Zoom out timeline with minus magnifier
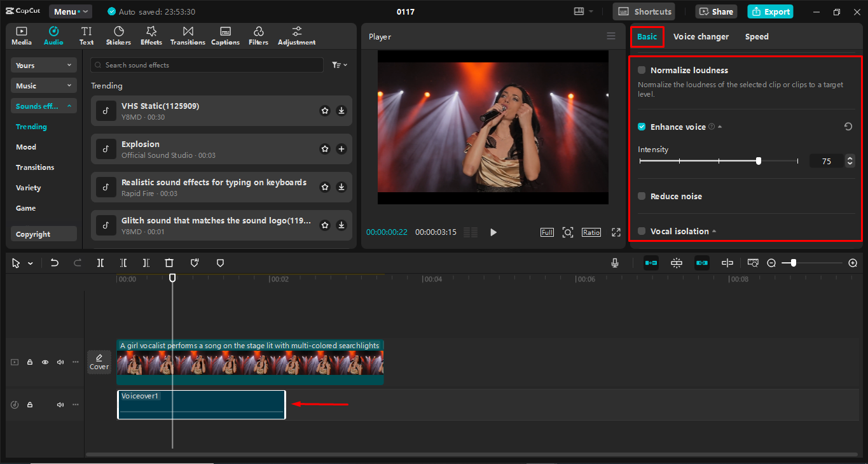The image size is (868, 464). point(771,263)
